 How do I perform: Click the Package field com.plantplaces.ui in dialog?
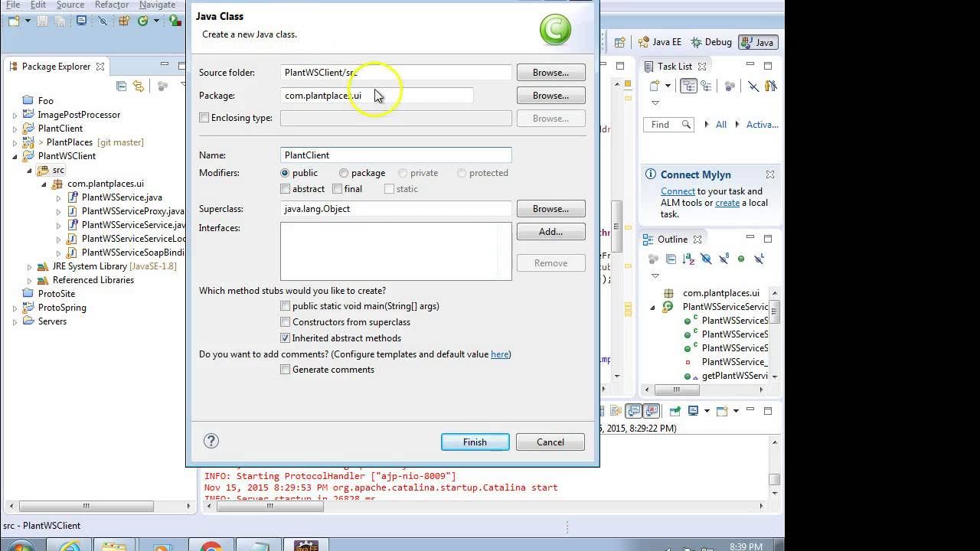377,96
